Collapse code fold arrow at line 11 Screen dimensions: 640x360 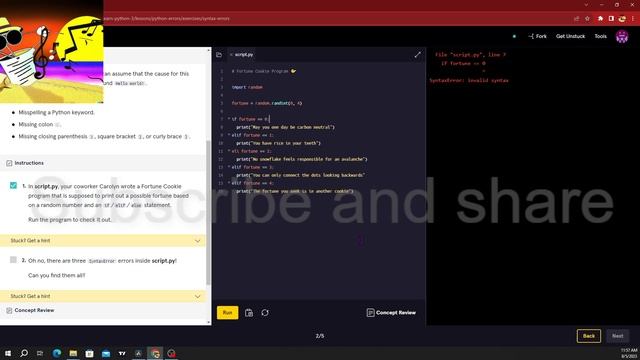pyautogui.click(x=229, y=151)
